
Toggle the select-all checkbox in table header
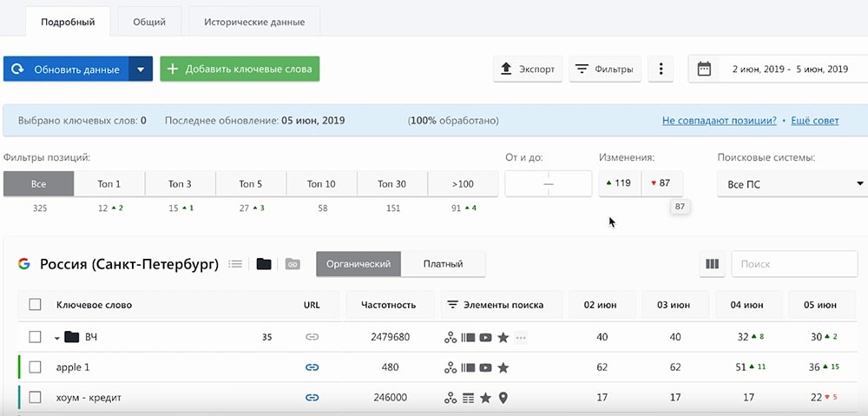coord(35,305)
